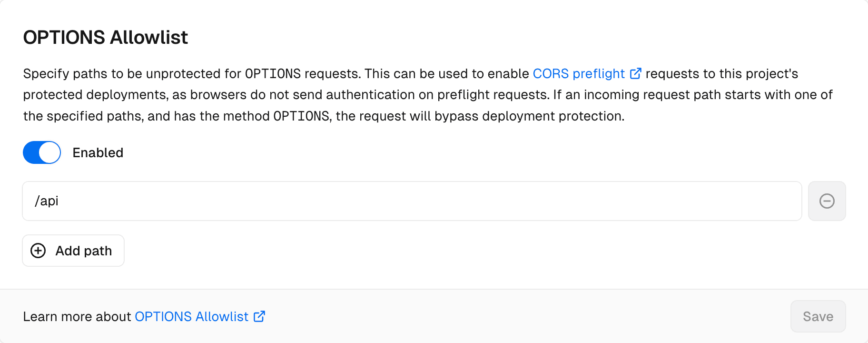Viewport: 868px width, 343px height.
Task: Click 'protected deployments' in the description text
Action: 95,95
